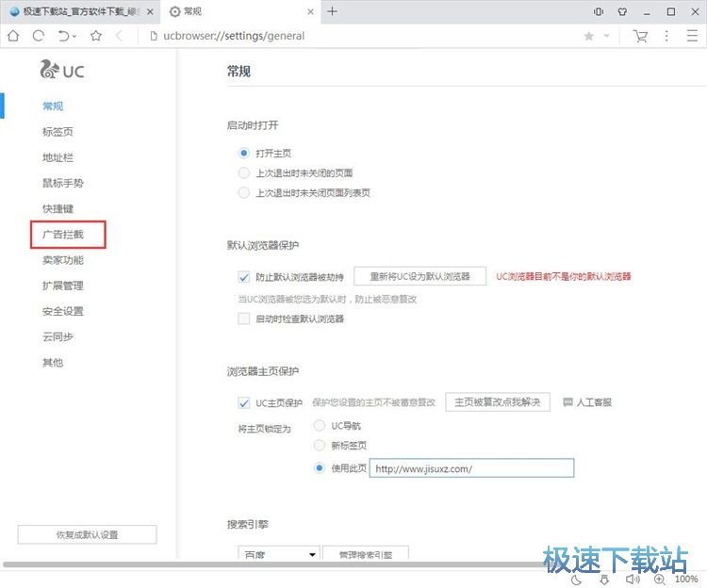Toggle 防止默认浏览器被劫持 checkbox
This screenshot has height=588, width=707.
243,277
